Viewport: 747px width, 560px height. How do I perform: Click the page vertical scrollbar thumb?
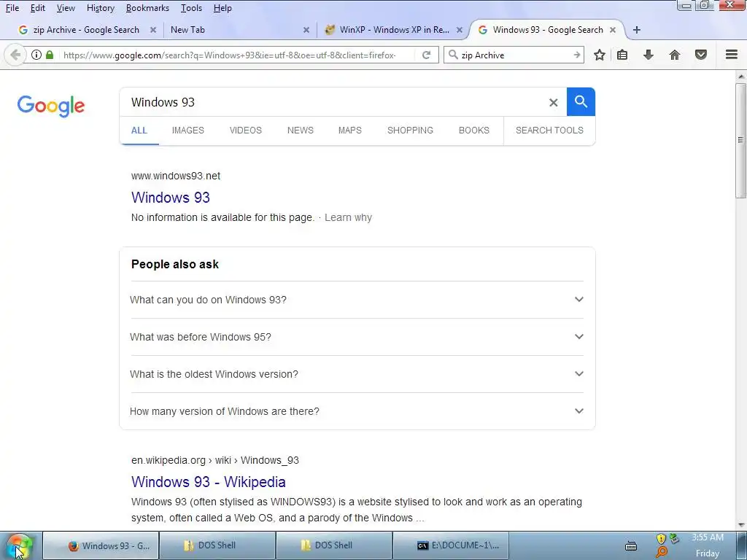[x=740, y=140]
